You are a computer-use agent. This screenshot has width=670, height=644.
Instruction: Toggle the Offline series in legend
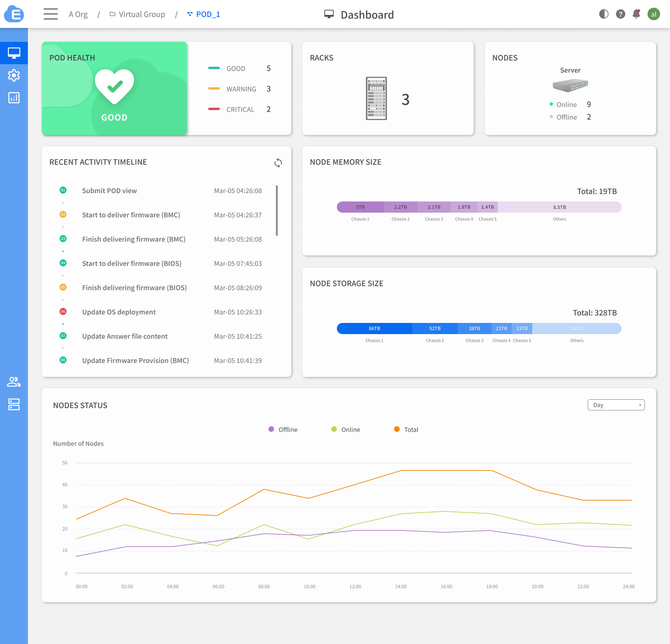point(283,429)
